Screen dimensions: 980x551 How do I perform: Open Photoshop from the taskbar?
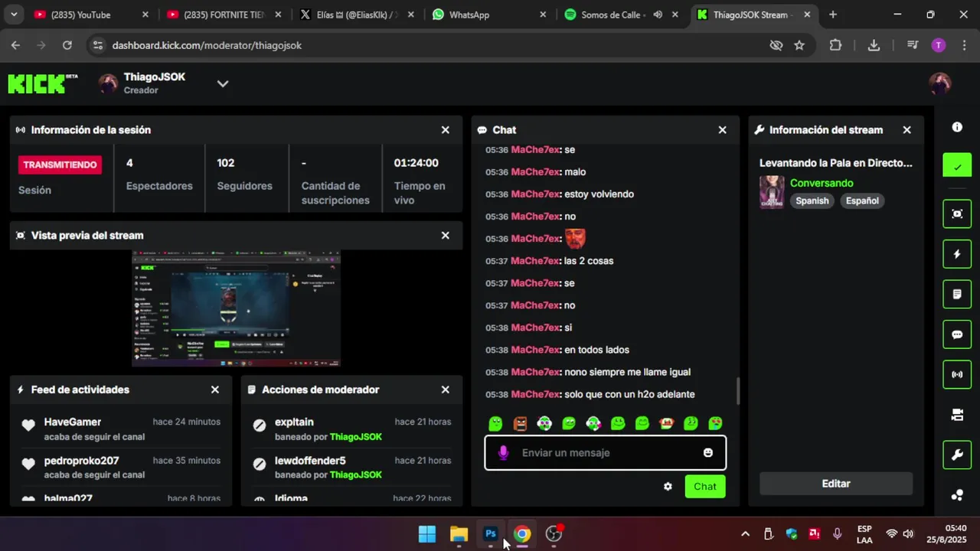point(491,534)
